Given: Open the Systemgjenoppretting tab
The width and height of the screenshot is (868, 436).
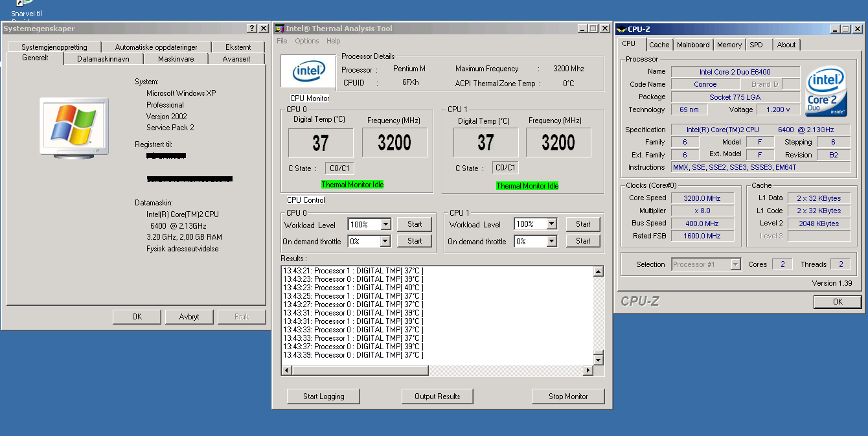Looking at the screenshot, I should [54, 47].
